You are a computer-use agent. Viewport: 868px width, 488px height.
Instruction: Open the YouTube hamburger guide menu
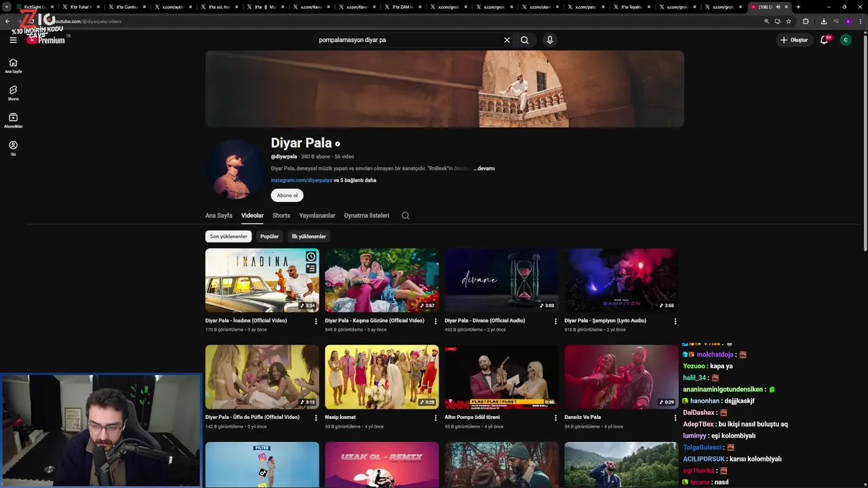coord(13,40)
